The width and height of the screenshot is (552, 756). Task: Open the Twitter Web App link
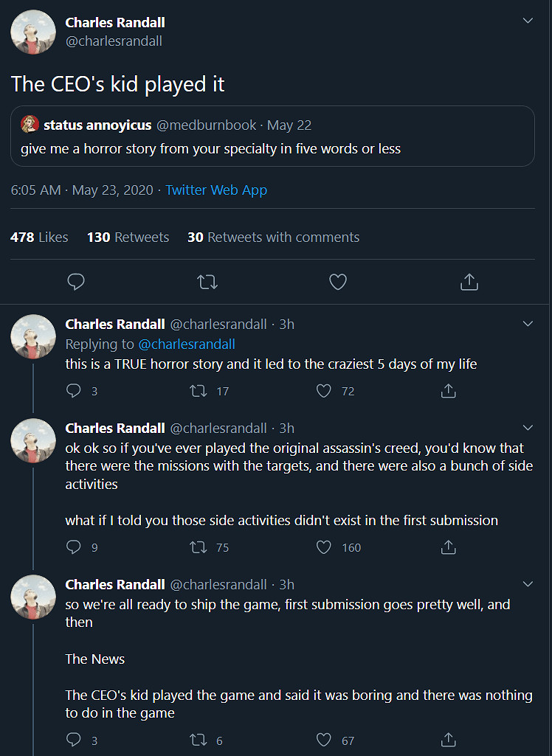(216, 190)
